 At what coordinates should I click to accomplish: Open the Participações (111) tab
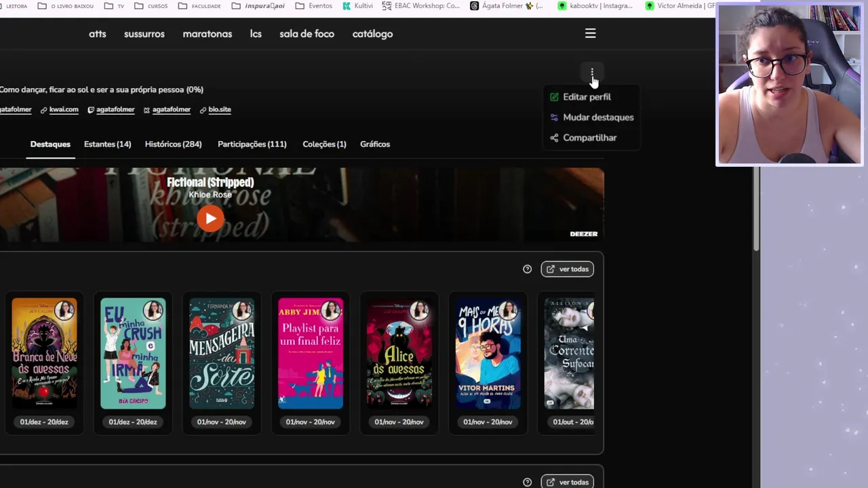click(x=252, y=144)
